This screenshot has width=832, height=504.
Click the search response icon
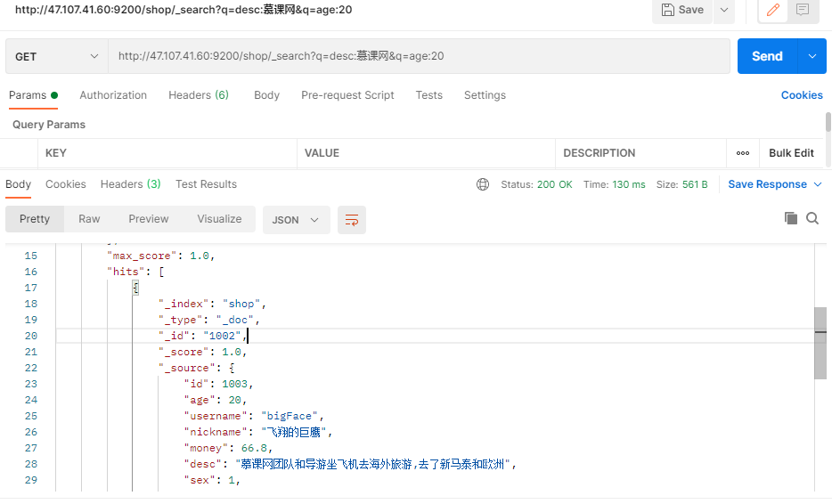(812, 218)
